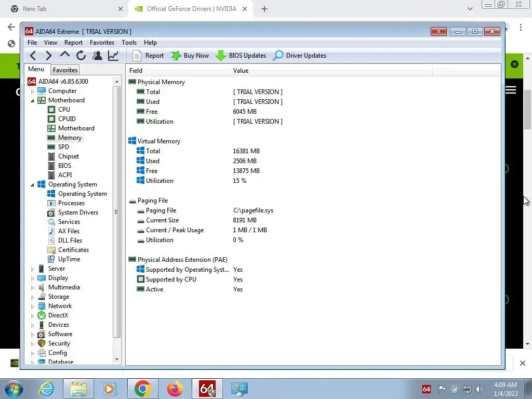Open the user management icon in toolbar
Image resolution: width=532 pixels, height=399 pixels.
click(x=97, y=55)
